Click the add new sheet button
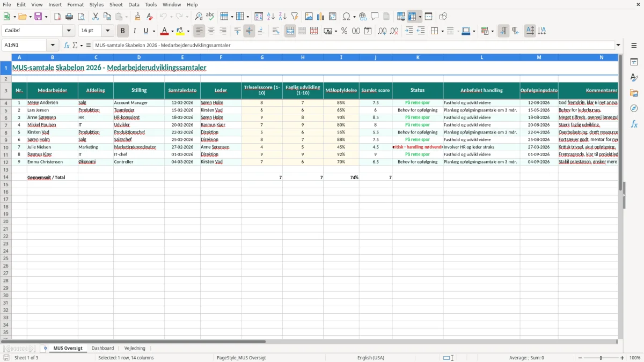Viewport: 644px width, 362px height. tap(45, 348)
